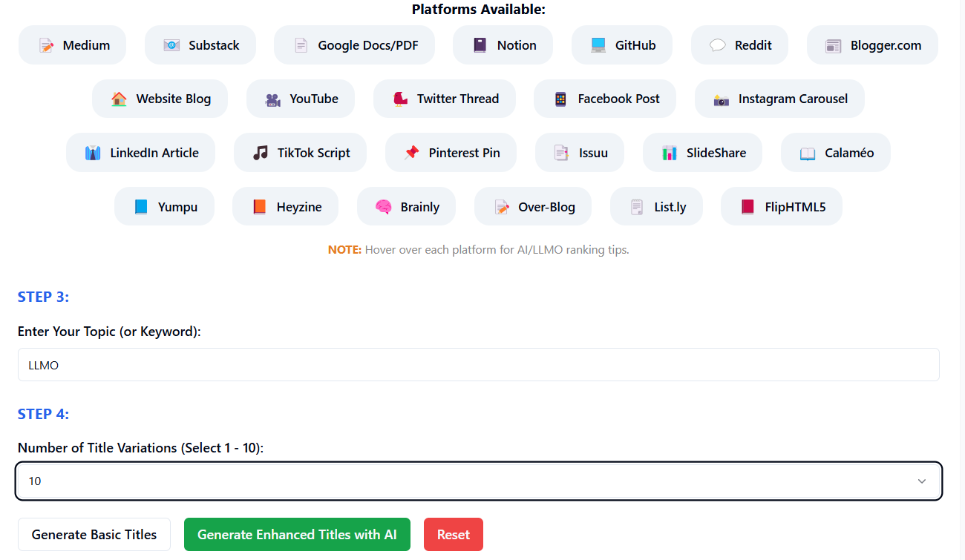Pick the Yumpu platform label
Image resolution: width=965 pixels, height=560 pixels.
coord(178,207)
